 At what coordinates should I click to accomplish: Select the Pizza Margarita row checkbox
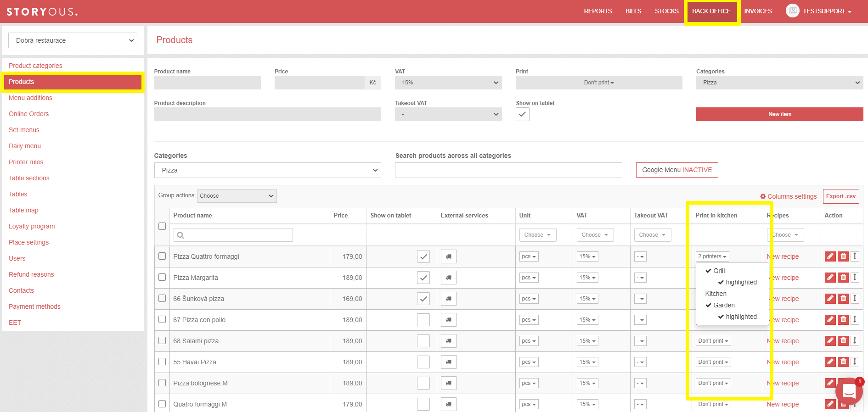162,277
